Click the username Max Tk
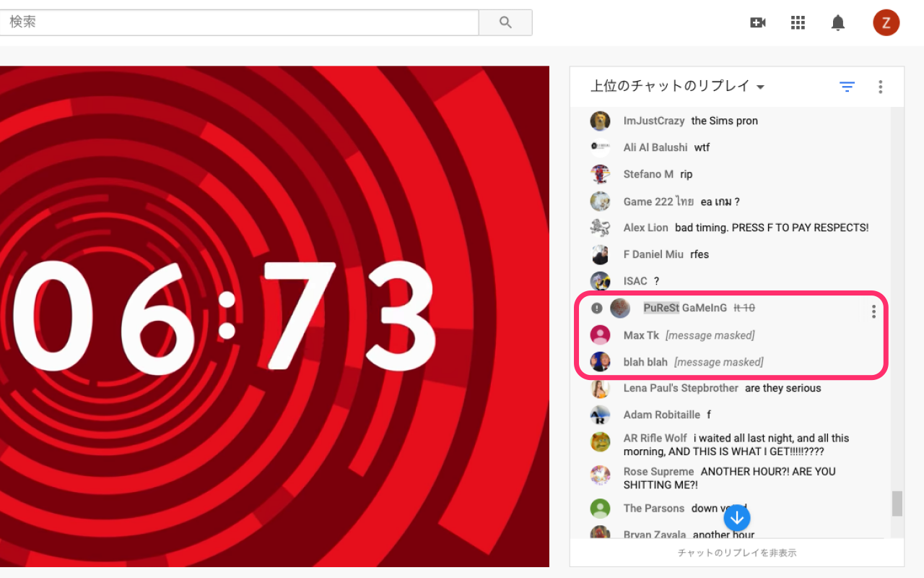 pos(641,335)
